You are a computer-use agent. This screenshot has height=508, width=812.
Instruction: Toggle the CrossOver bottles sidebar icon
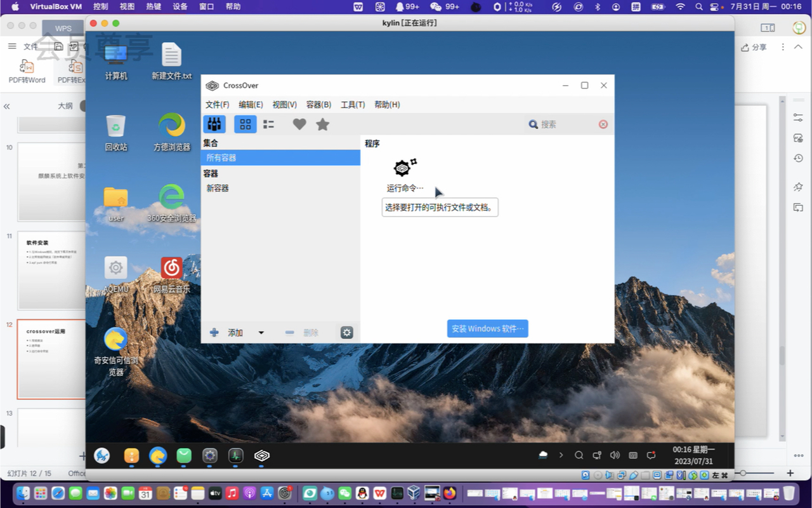[x=214, y=124]
